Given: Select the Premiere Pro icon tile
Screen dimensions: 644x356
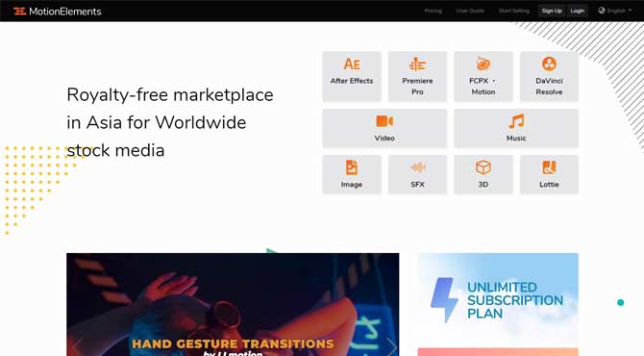Looking at the screenshot, I should [417, 76].
